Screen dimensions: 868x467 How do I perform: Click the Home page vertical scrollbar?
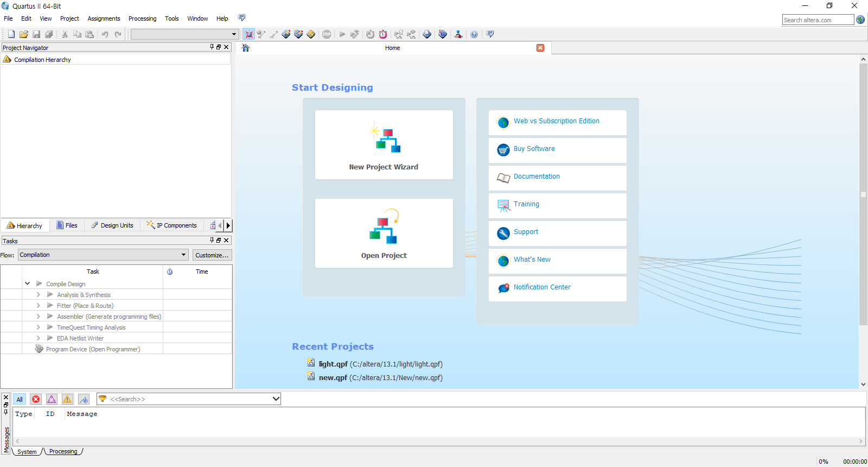coord(863,194)
